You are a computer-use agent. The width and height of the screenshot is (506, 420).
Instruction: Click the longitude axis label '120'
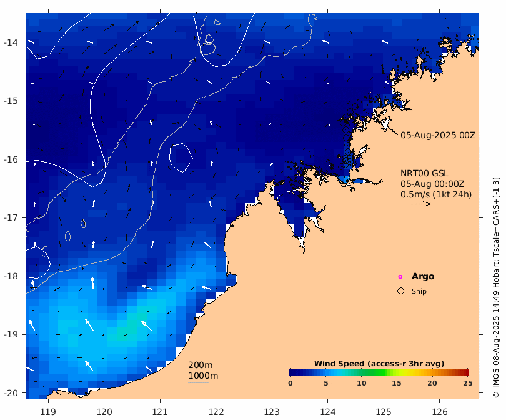click(104, 412)
